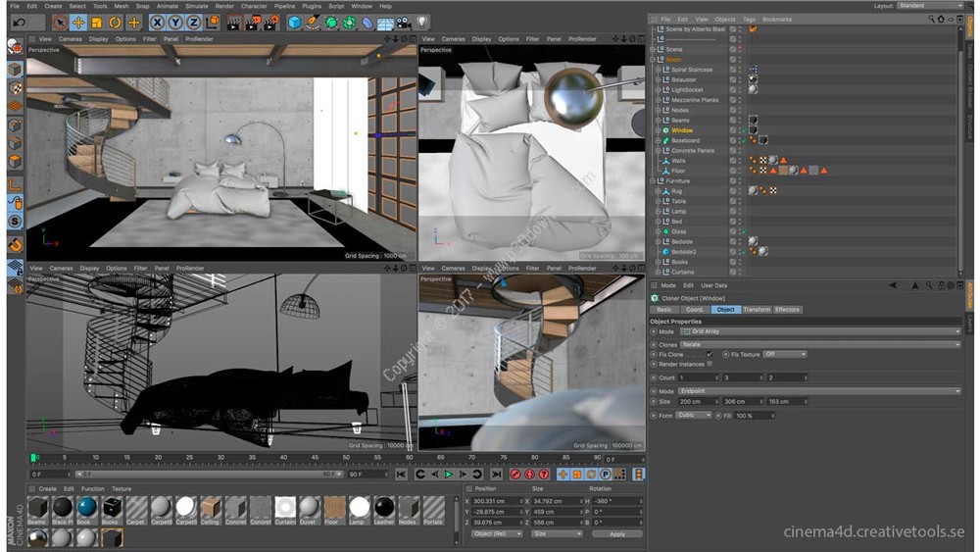Click the Light bulb icon in toolbar
The width and height of the screenshot is (980, 552).
(x=422, y=22)
